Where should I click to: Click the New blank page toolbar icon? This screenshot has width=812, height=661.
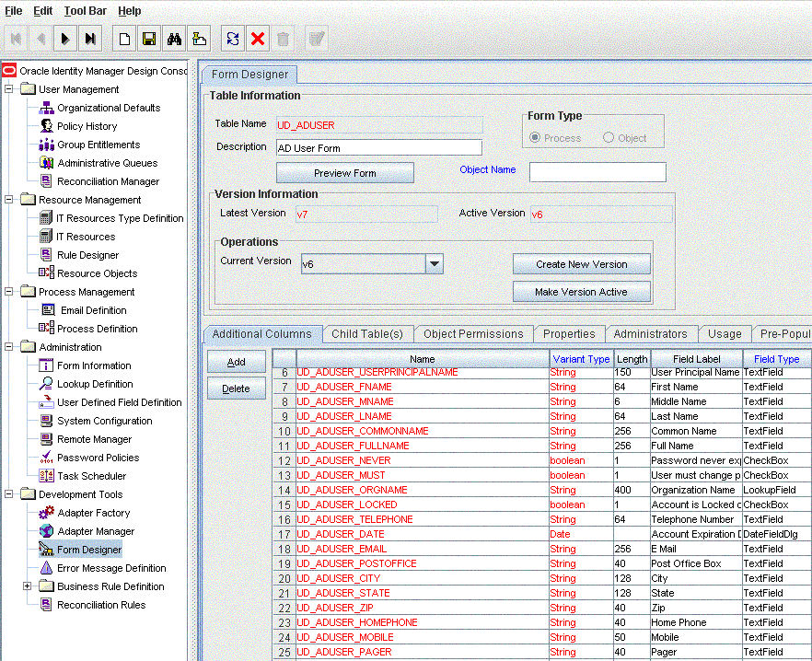coord(123,39)
